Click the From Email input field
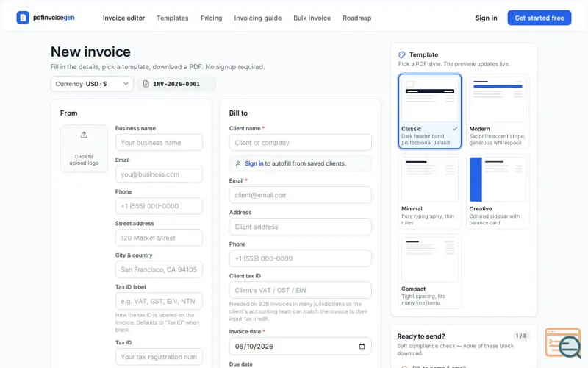 click(x=159, y=174)
